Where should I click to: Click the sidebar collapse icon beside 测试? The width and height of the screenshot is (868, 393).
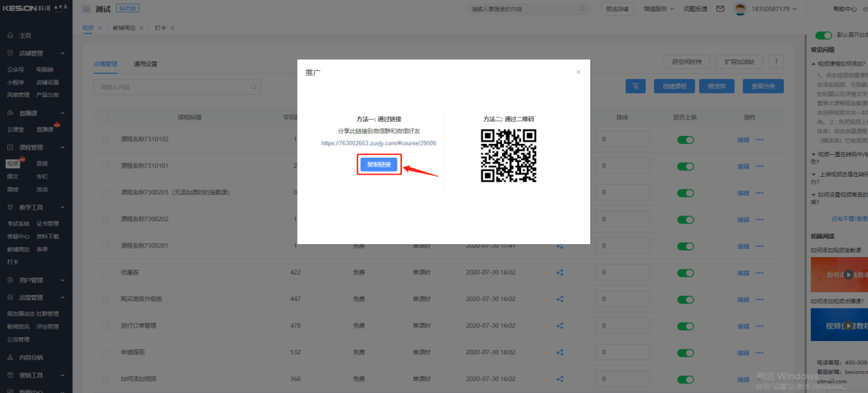87,9
